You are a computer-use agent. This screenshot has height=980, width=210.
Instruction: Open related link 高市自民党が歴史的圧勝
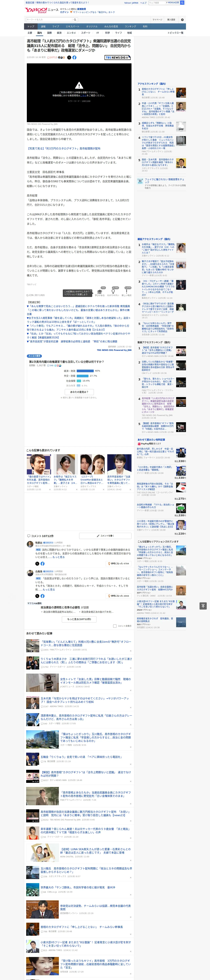click(72, 342)
